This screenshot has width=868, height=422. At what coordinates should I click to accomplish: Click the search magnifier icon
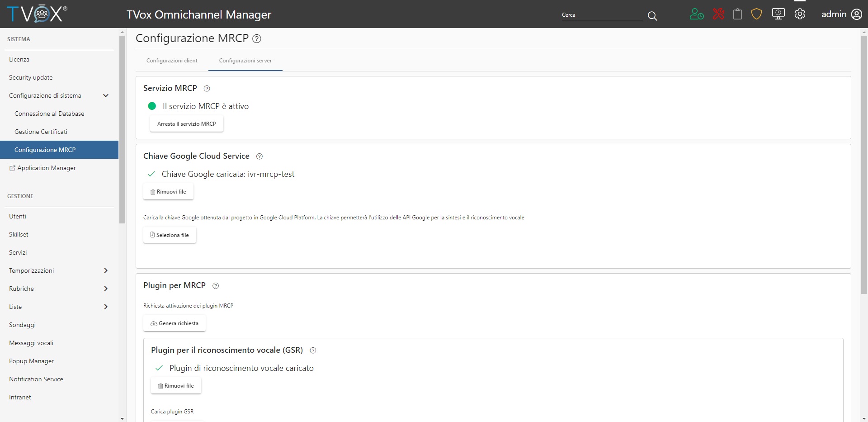[x=652, y=16]
